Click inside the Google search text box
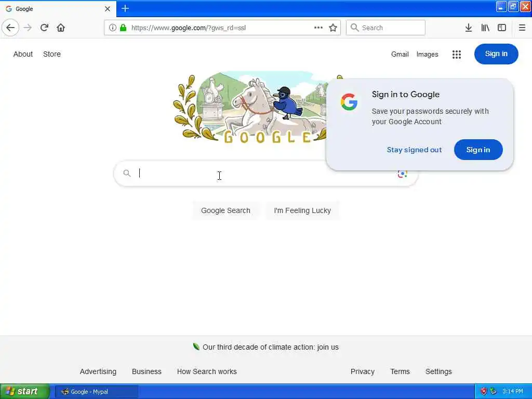 coord(264,174)
